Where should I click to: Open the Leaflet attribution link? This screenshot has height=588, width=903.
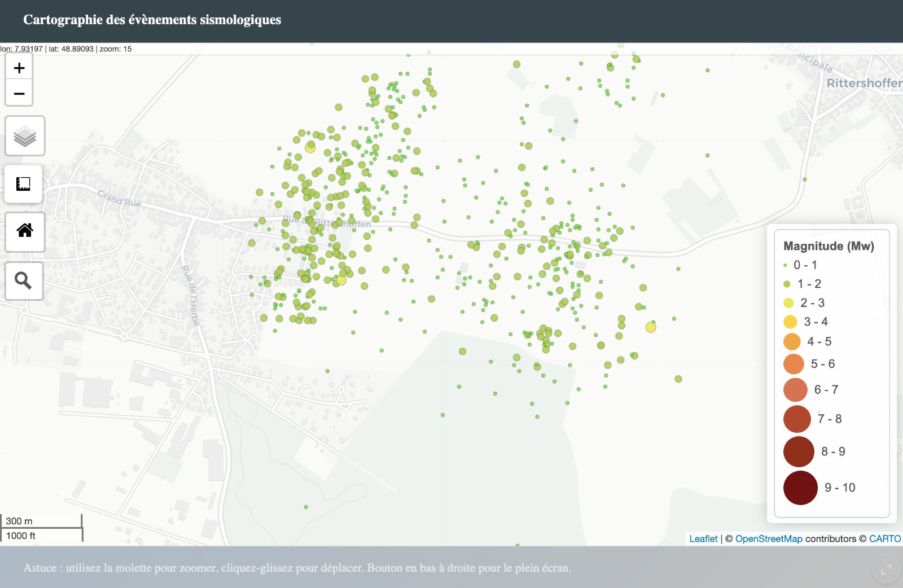(x=703, y=539)
